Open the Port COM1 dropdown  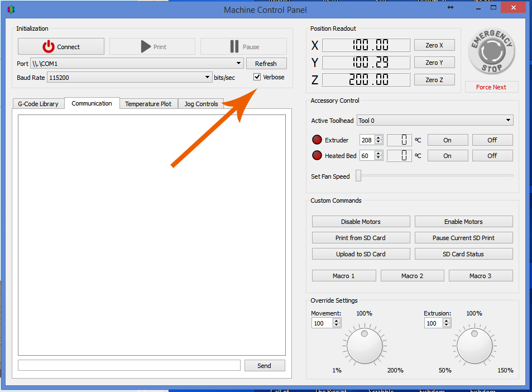click(137, 64)
